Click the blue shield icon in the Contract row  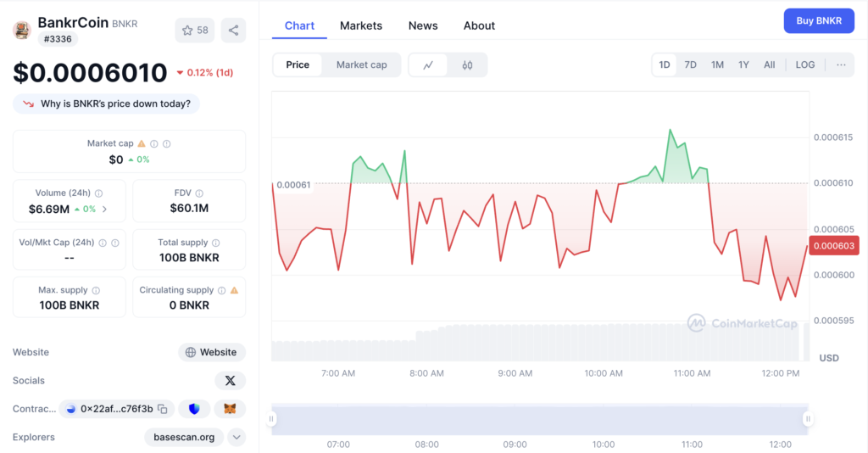[194, 409]
